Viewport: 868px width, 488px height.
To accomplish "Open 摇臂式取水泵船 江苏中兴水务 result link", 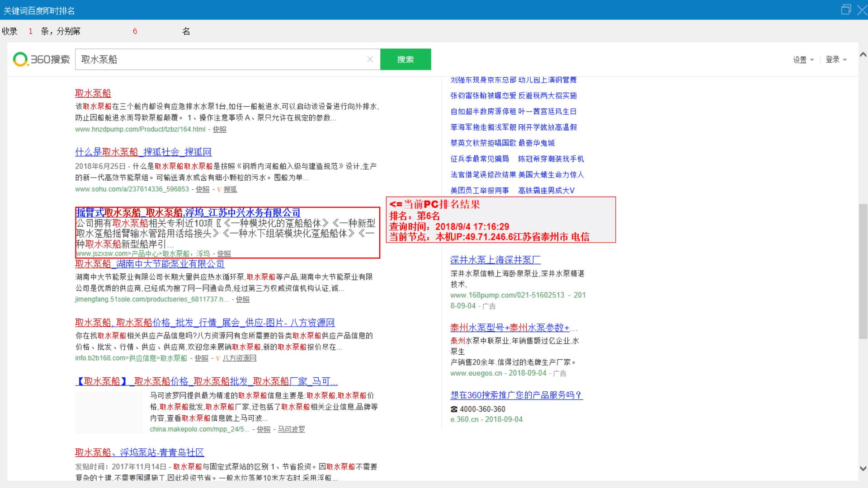I will click(x=188, y=212).
